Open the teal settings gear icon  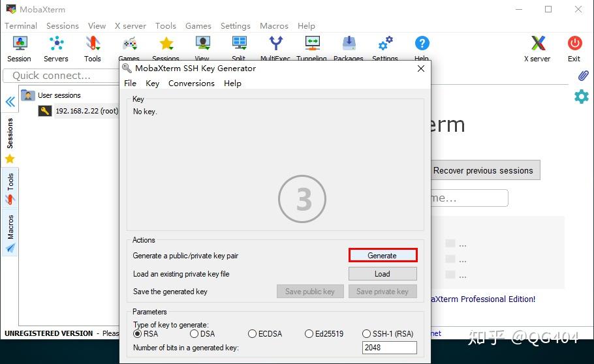(581, 97)
